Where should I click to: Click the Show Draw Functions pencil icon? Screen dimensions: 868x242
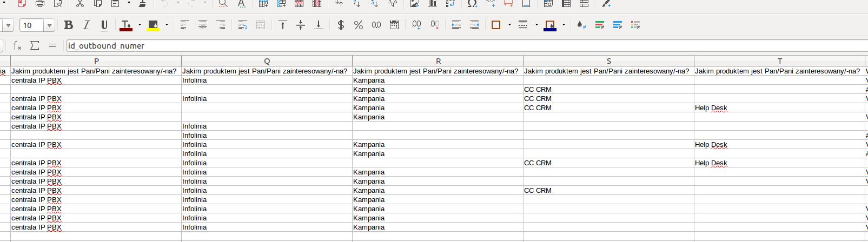tap(606, 4)
